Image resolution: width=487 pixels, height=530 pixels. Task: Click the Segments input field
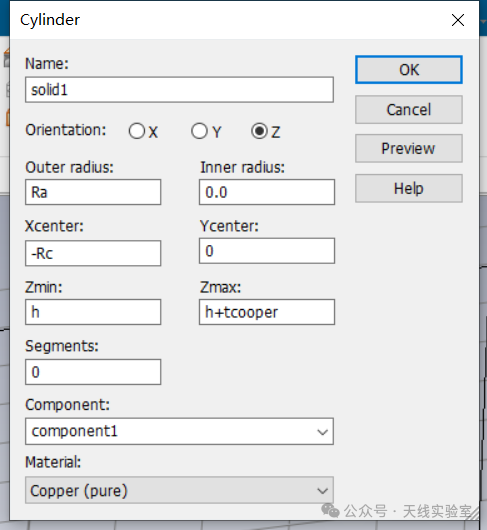[x=93, y=372]
